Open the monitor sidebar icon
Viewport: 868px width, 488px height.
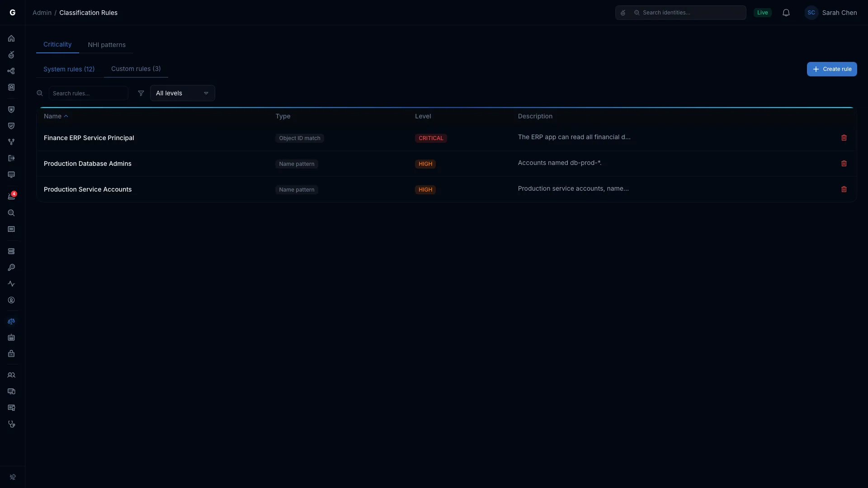pos(11,174)
